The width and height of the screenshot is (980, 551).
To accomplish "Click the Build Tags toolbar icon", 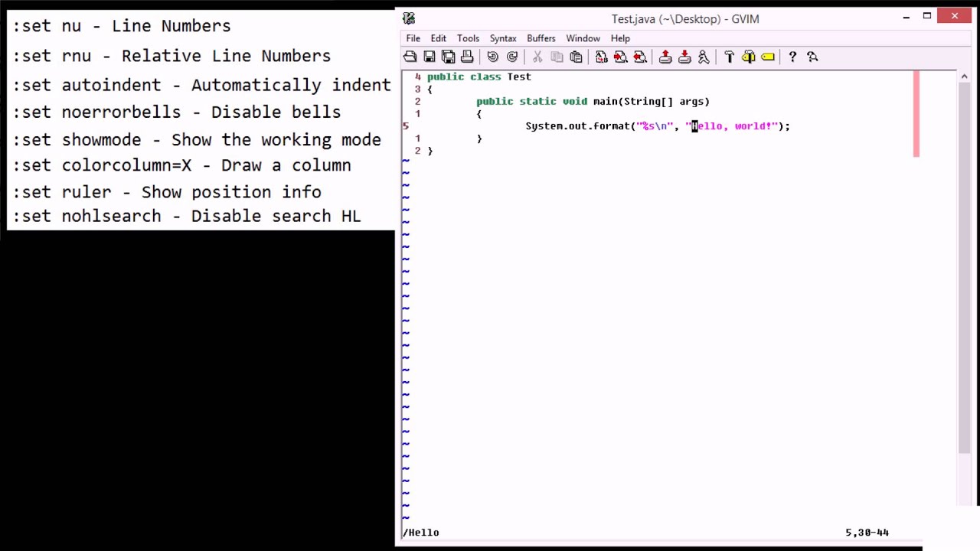I will click(x=748, y=57).
